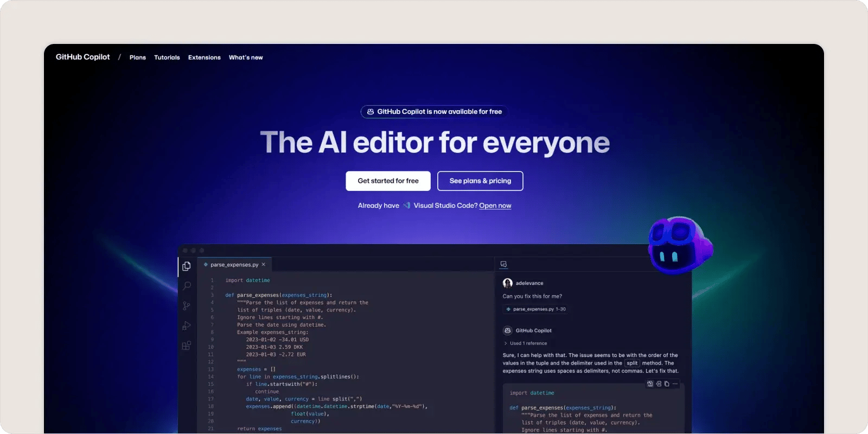Expand the 'Used 1 reference' disclosure
This screenshot has height=434, width=868.
pos(525,343)
